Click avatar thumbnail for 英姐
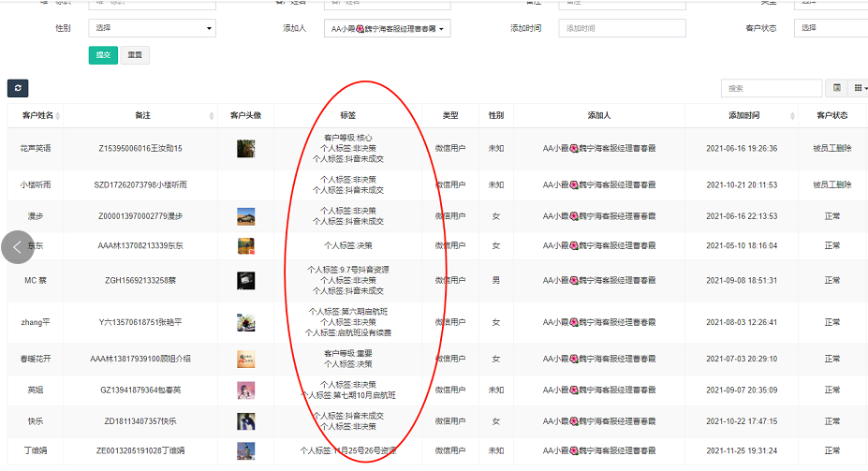868x471 pixels. [246, 390]
